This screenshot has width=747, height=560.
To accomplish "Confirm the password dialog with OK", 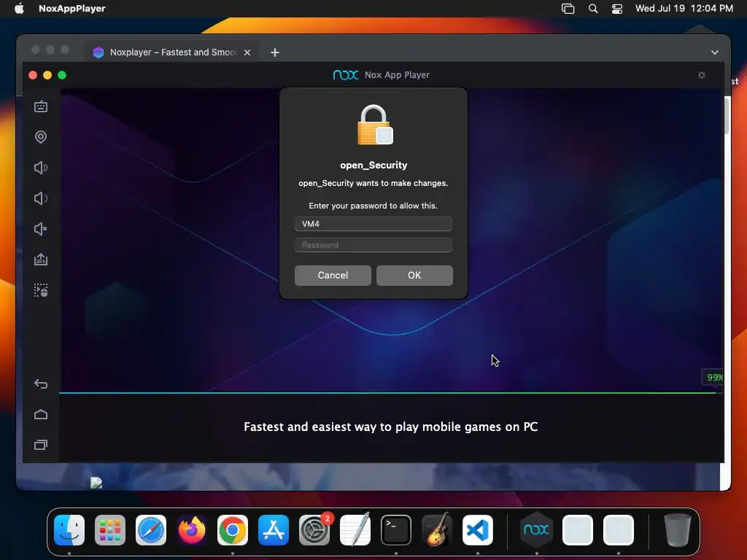I will 414,275.
